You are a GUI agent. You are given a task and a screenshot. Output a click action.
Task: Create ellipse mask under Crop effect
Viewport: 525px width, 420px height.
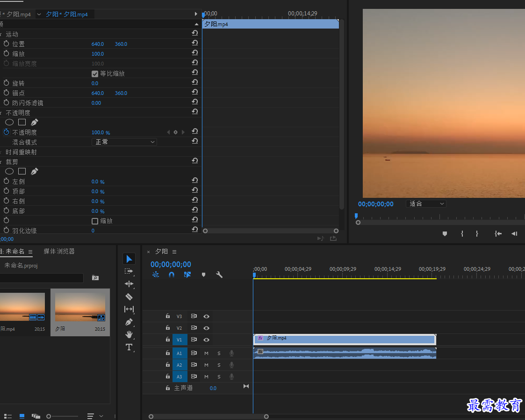[x=9, y=172]
